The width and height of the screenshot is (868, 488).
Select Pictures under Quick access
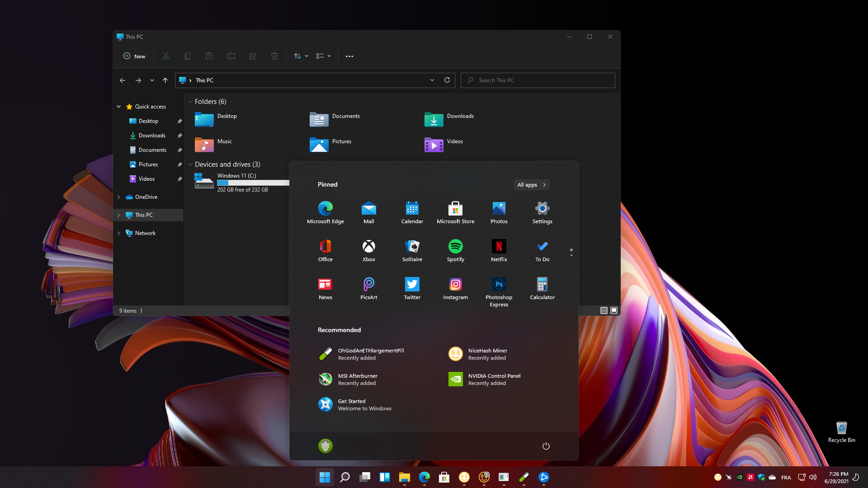click(149, 164)
